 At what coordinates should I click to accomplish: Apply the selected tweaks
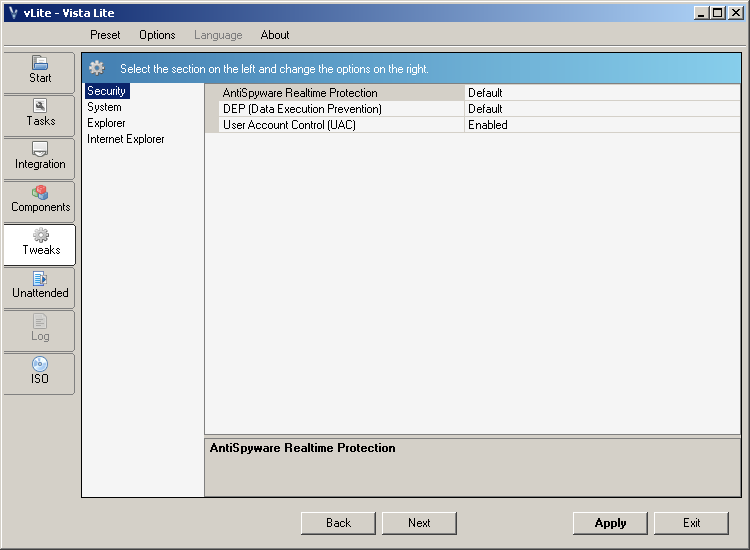click(x=610, y=523)
